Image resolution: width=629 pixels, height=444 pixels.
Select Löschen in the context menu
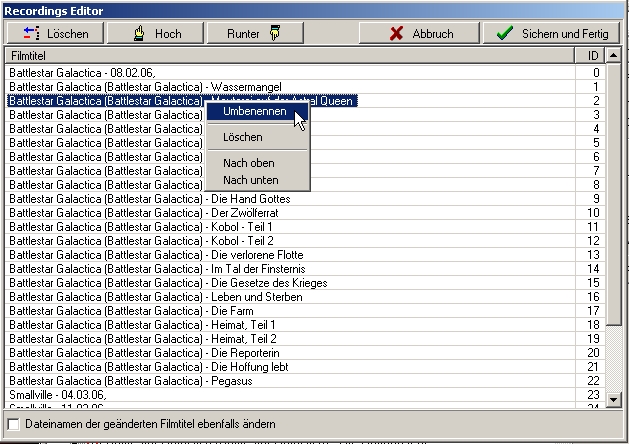pos(243,137)
